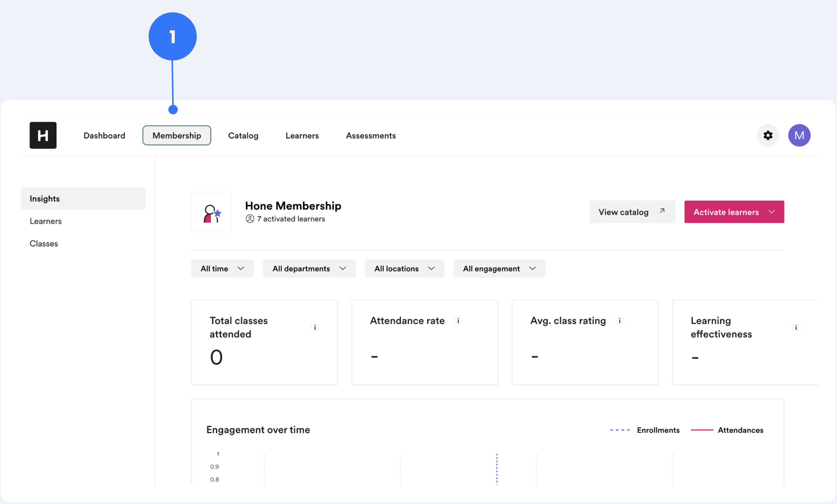Click the Learning effectiveness card
Screen dimensions: 837x504
tap(745, 342)
